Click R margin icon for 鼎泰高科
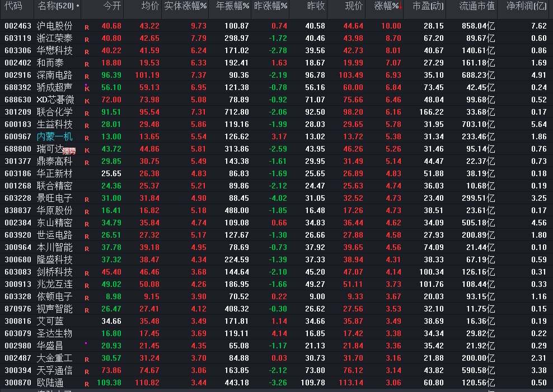Viewport: 553px width, 392px height. pyautogui.click(x=87, y=163)
